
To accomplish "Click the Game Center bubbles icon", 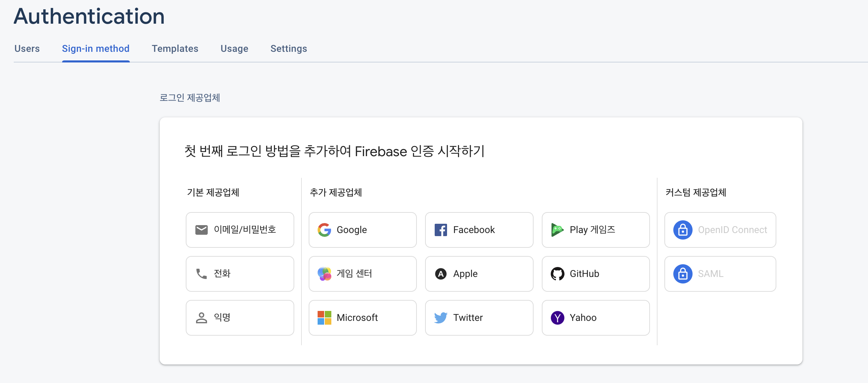I will pos(324,274).
